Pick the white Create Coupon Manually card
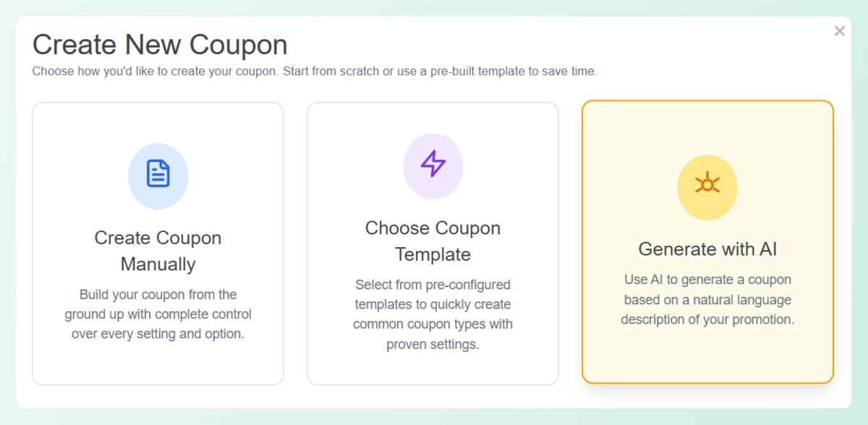 (x=158, y=361)
